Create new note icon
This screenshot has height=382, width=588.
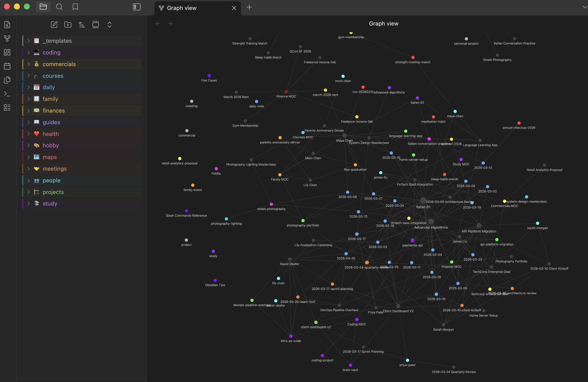(x=54, y=25)
